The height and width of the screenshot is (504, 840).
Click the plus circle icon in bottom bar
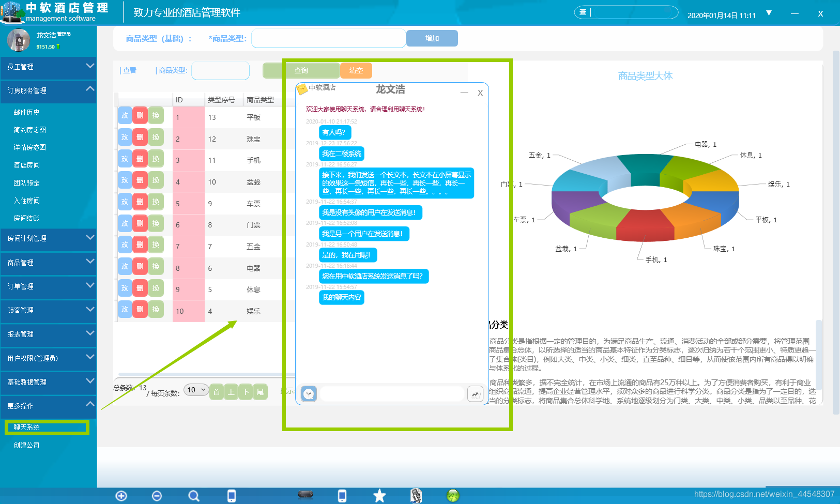pyautogui.click(x=121, y=496)
